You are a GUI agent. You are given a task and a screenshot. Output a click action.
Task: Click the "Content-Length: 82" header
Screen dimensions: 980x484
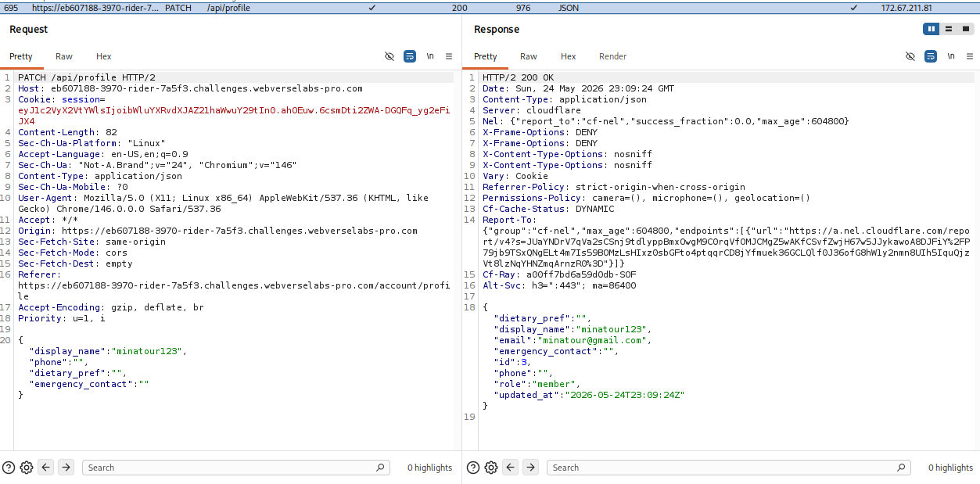[67, 132]
